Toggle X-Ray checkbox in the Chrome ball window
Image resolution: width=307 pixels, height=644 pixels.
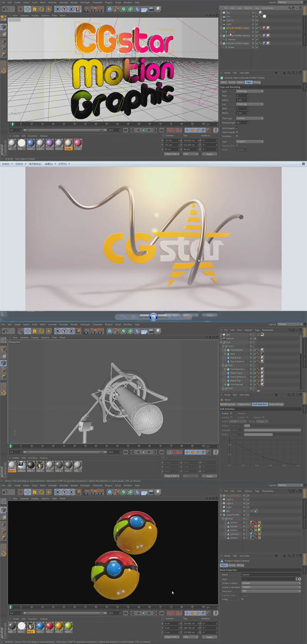click(x=242, y=599)
